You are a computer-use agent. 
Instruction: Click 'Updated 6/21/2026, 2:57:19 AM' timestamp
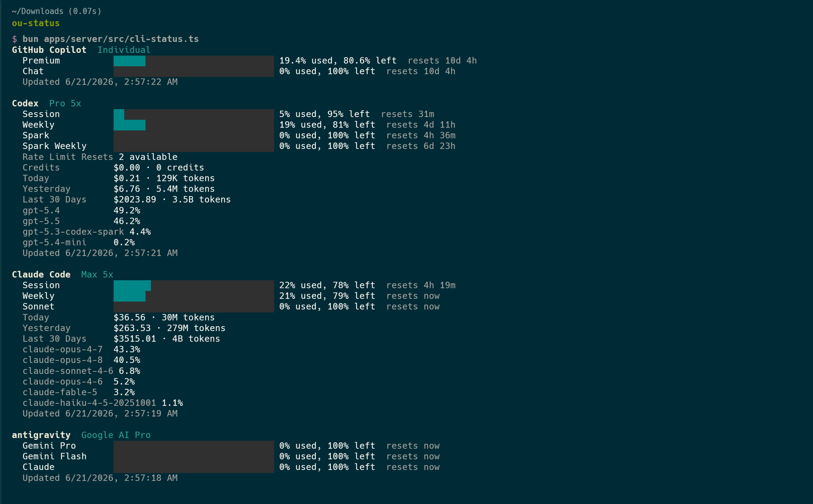100,414
